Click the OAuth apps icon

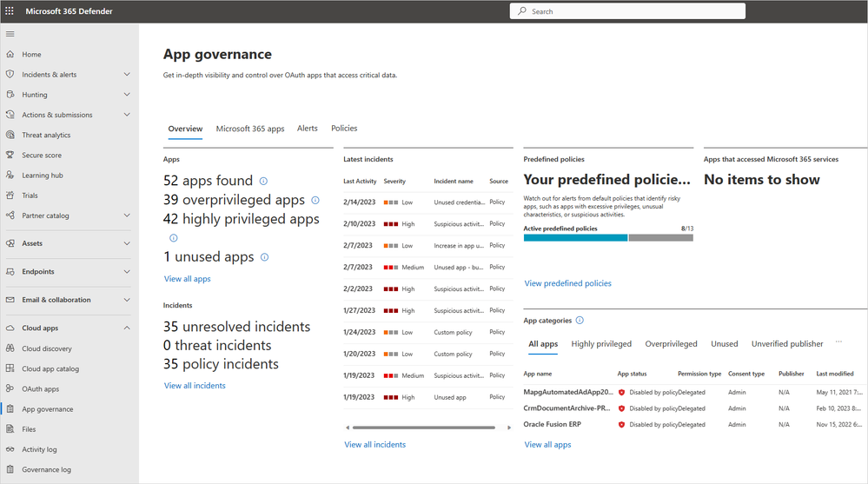[x=10, y=389]
